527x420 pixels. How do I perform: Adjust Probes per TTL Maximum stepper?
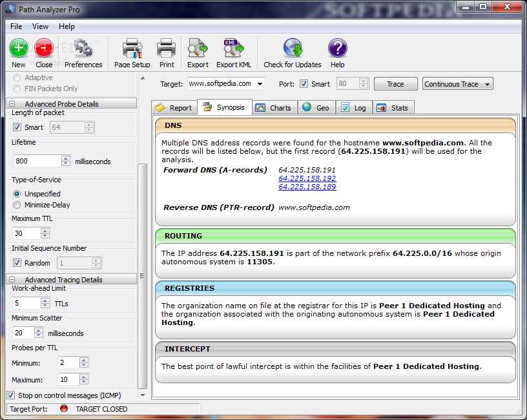84,379
